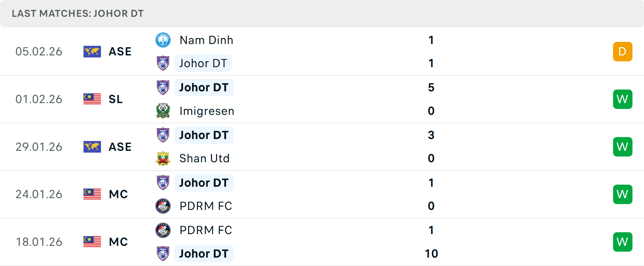
Task: Click the ASE flag icon on 29.01.26
Action: 92,147
